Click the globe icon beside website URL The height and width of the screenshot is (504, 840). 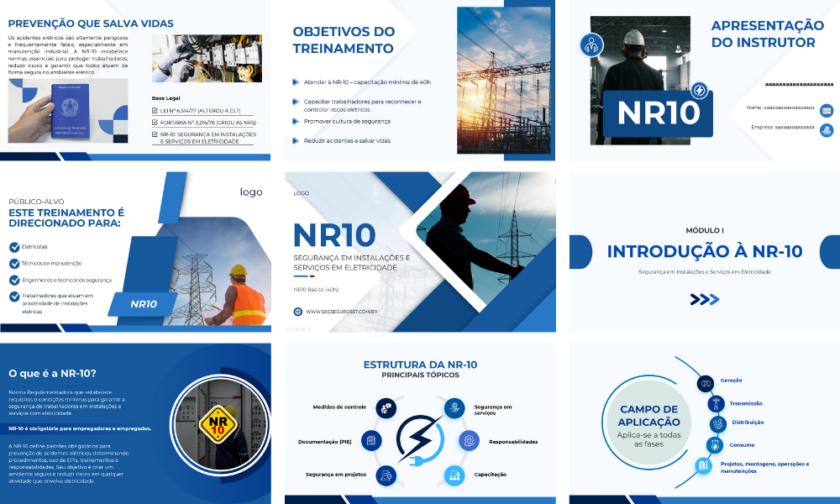coord(298,311)
